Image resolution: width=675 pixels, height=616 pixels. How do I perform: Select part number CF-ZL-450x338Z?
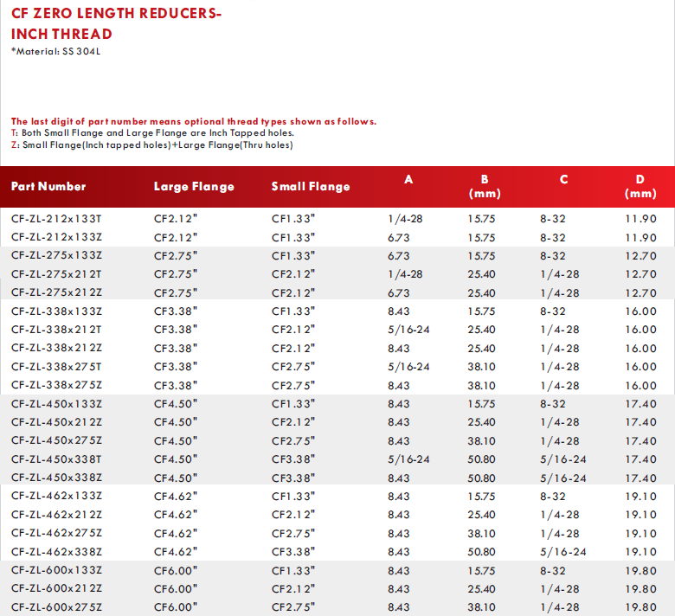tap(56, 478)
